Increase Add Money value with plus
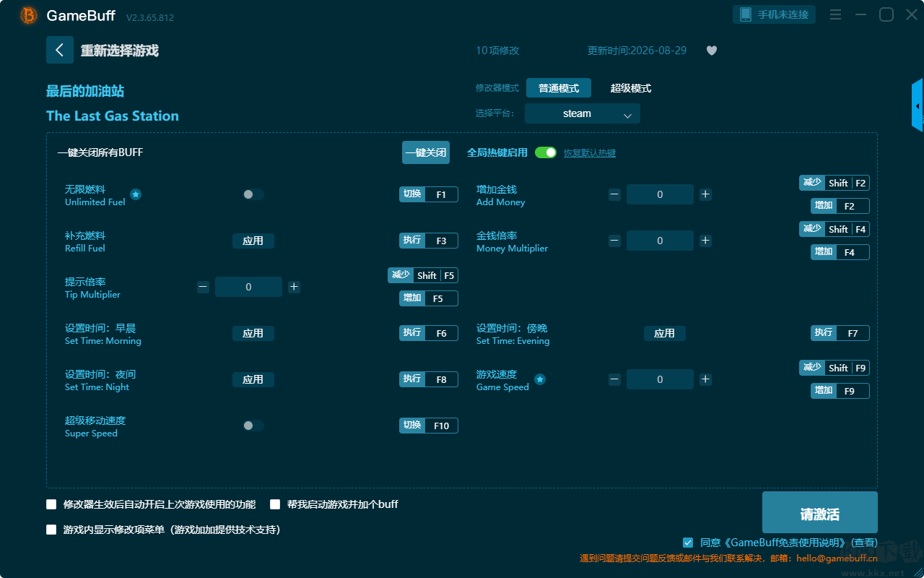Viewport: 924px width, 578px height. coord(705,194)
